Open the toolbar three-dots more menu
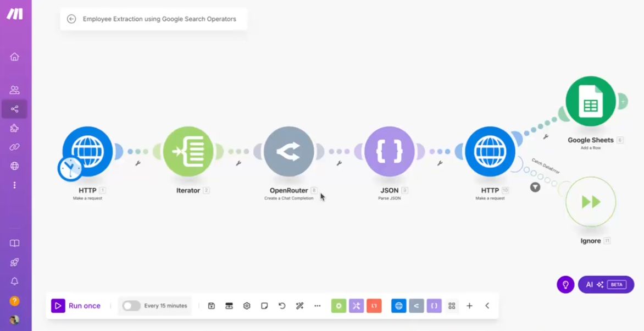 click(318, 306)
